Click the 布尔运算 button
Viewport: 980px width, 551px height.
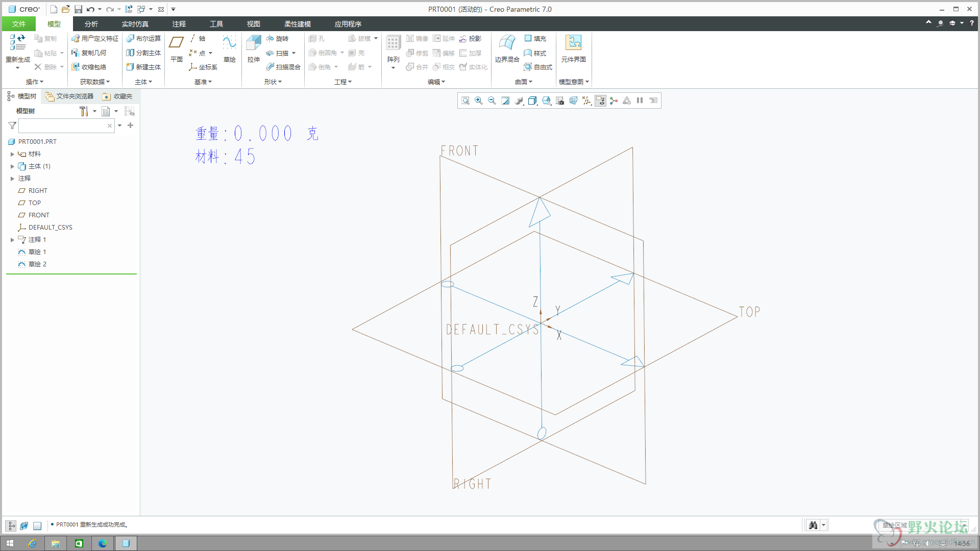143,38
